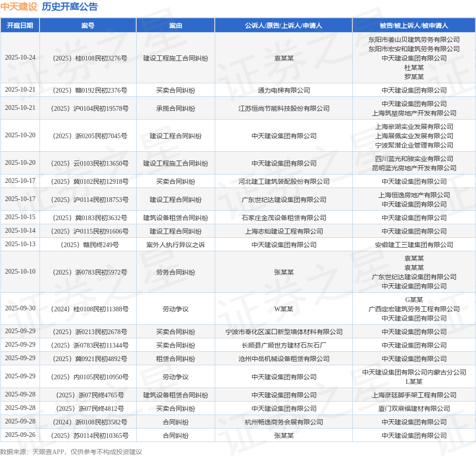Click defendant 东阳市姜山贝建筑劳务有限公司
Viewport: 476px width, 456px height.
click(x=414, y=40)
